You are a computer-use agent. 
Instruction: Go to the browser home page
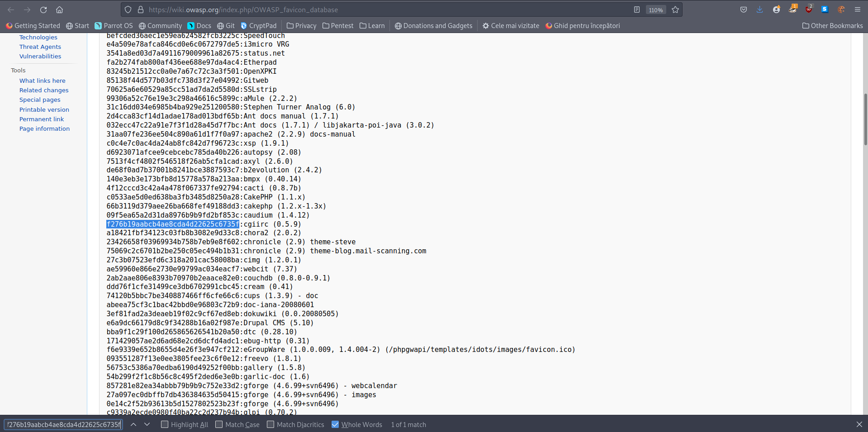coord(59,9)
